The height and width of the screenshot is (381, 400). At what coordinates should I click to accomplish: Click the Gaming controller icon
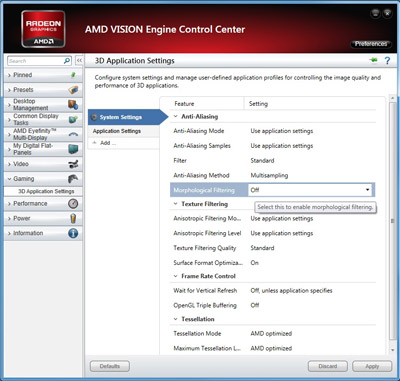(x=73, y=179)
